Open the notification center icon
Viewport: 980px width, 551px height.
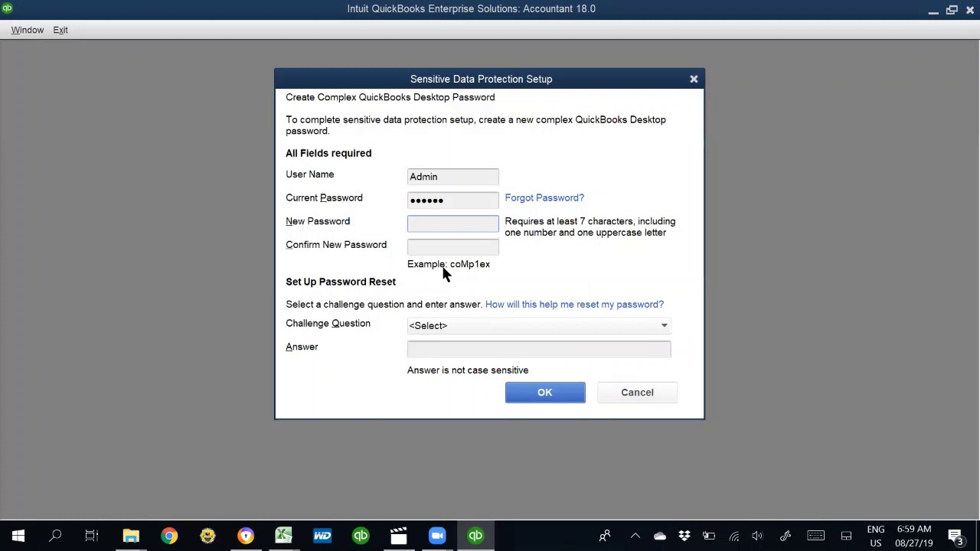coord(955,536)
